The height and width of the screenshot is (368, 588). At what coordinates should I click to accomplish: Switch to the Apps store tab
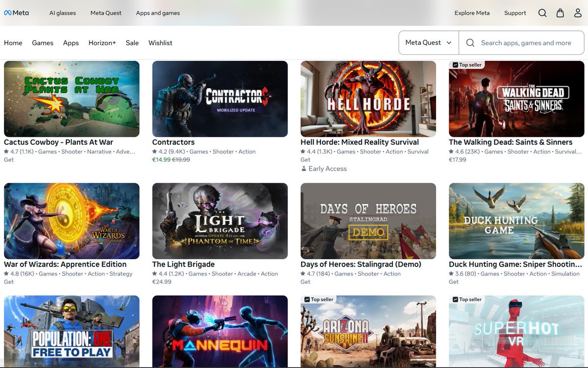(x=71, y=43)
